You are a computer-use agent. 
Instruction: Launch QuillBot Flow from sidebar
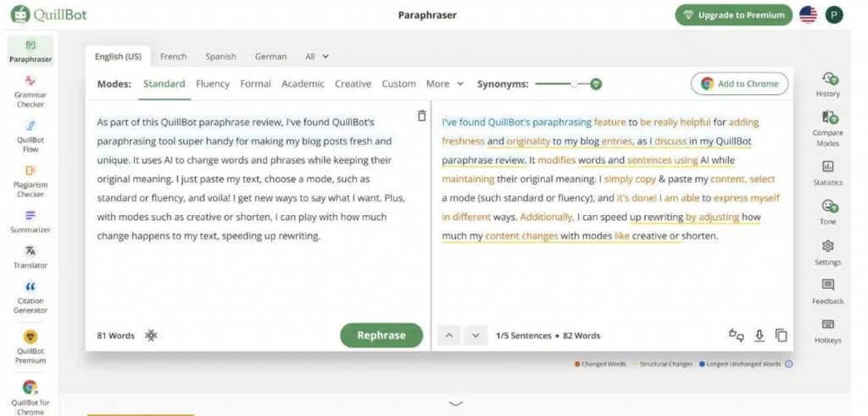pos(31,136)
